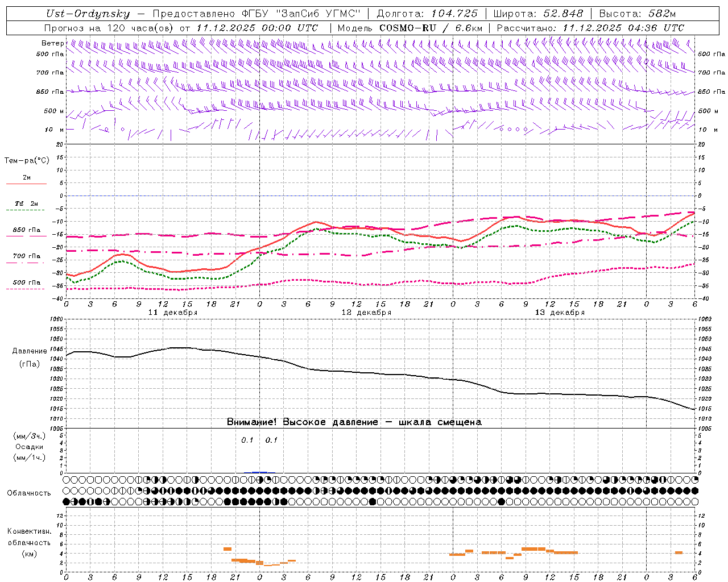This screenshot has width=728, height=582.
Task: Select the Широта: 52.848 header value
Action: (x=538, y=14)
